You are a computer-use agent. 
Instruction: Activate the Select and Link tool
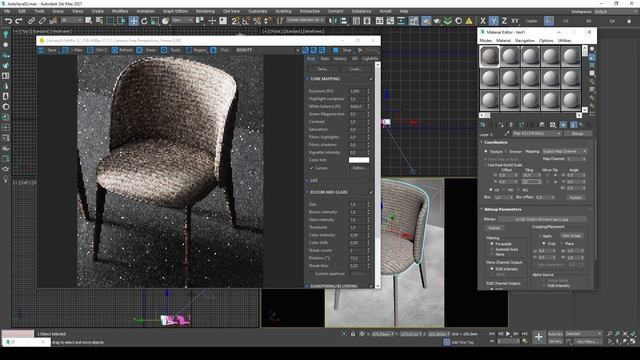coord(31,21)
